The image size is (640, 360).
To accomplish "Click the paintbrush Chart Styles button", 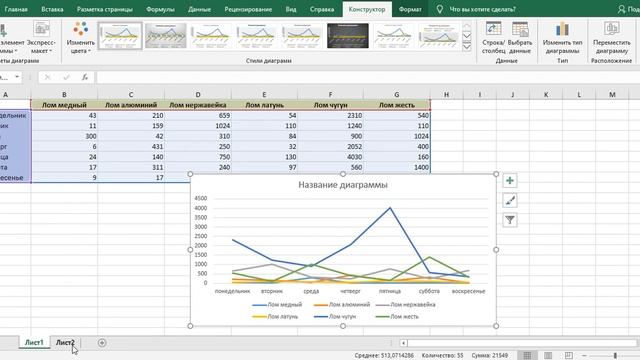I will (510, 200).
